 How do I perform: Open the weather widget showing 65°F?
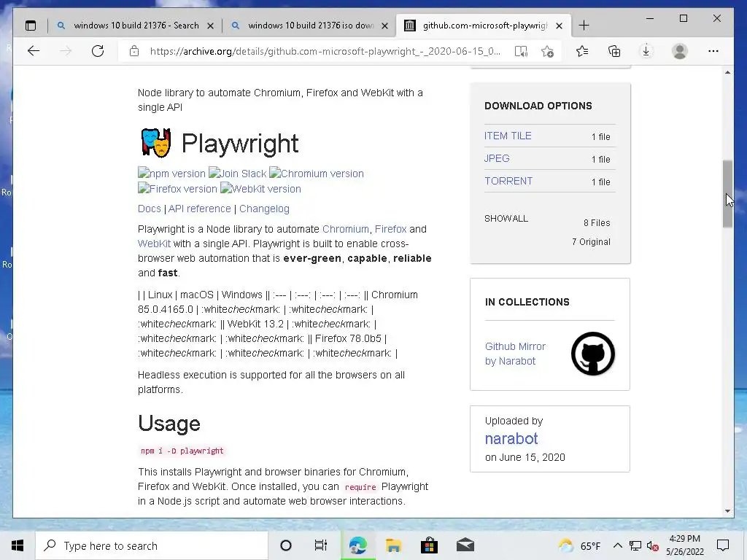(579, 545)
